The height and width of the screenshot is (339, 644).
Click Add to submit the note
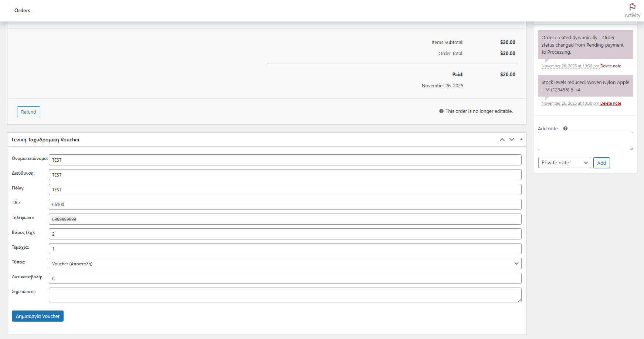[x=601, y=163]
